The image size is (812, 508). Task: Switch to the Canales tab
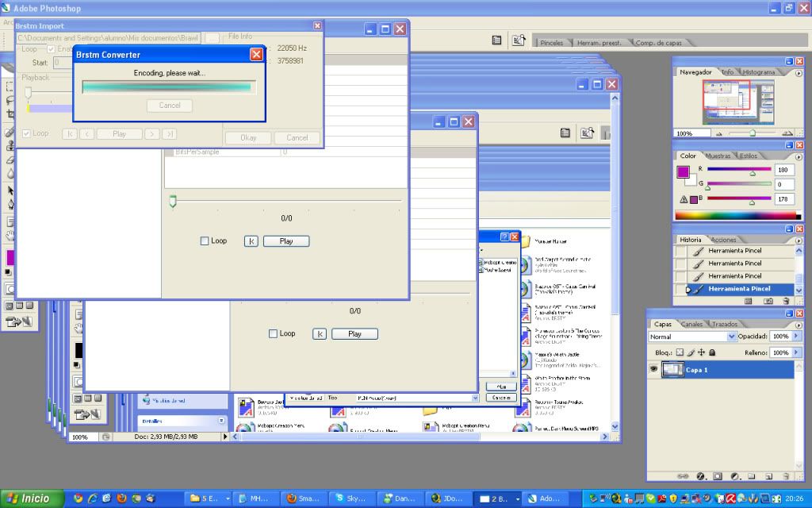(691, 324)
